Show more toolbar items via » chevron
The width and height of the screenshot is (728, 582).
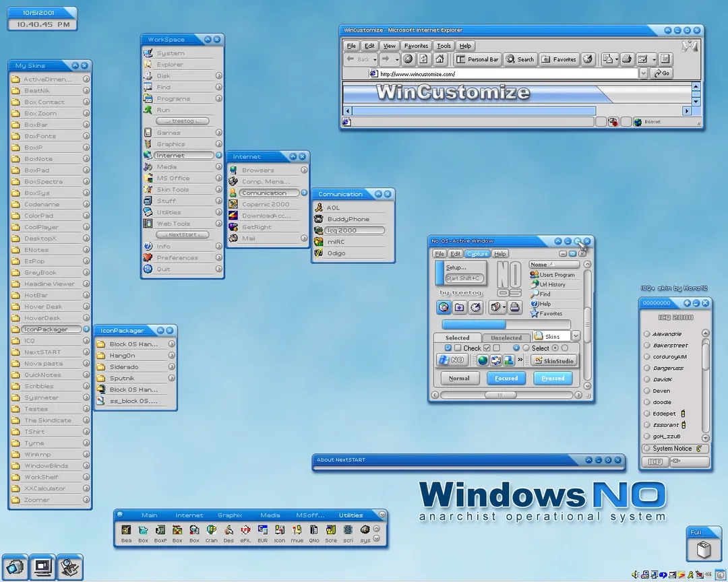point(520,360)
